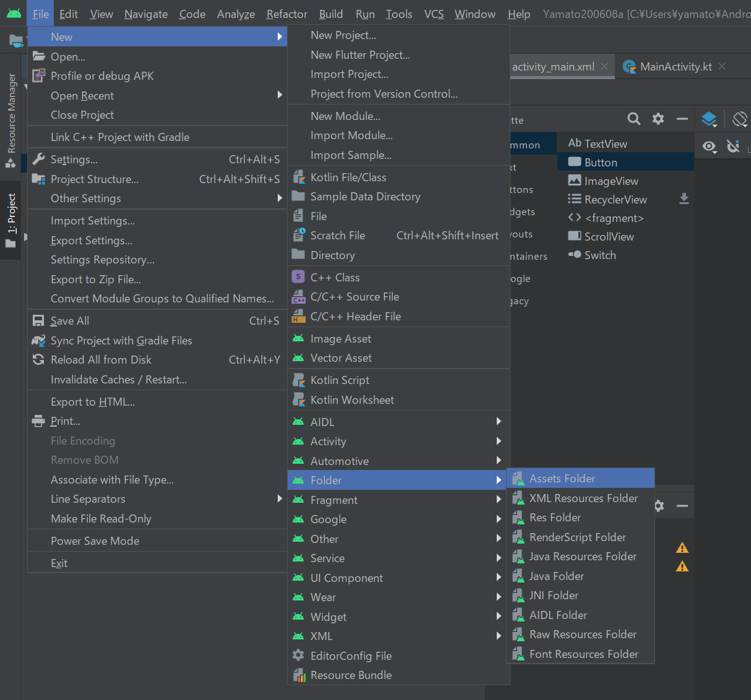Click Power Save Mode

[158, 541]
